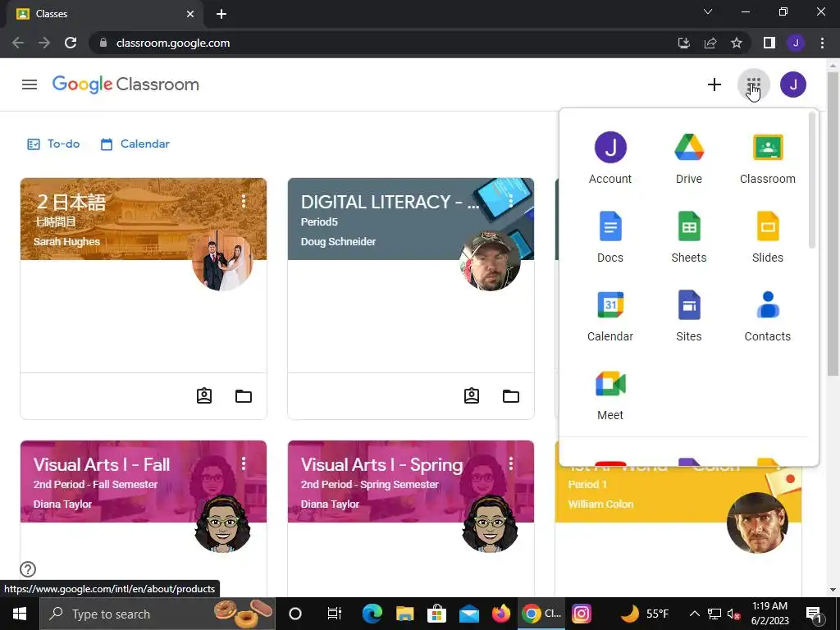Click Doug Schneider profile photo
The width and height of the screenshot is (840, 630).
[x=490, y=261]
